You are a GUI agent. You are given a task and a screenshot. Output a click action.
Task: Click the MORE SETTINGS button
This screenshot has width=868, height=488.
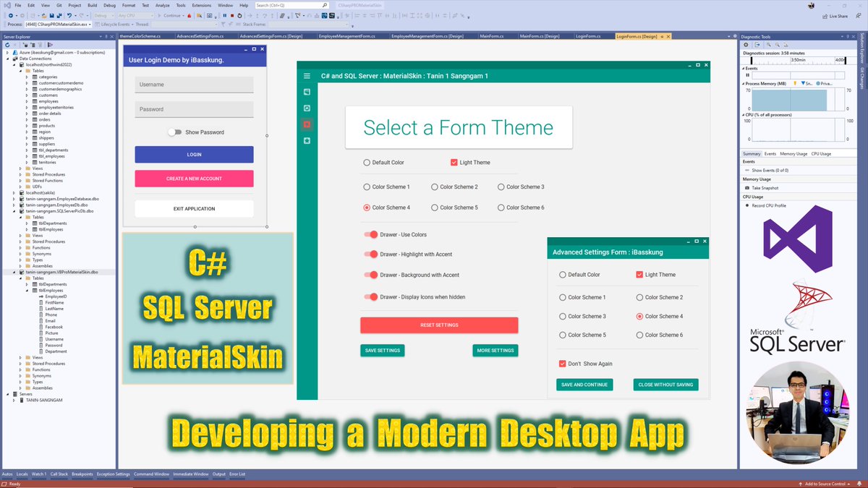pyautogui.click(x=495, y=351)
